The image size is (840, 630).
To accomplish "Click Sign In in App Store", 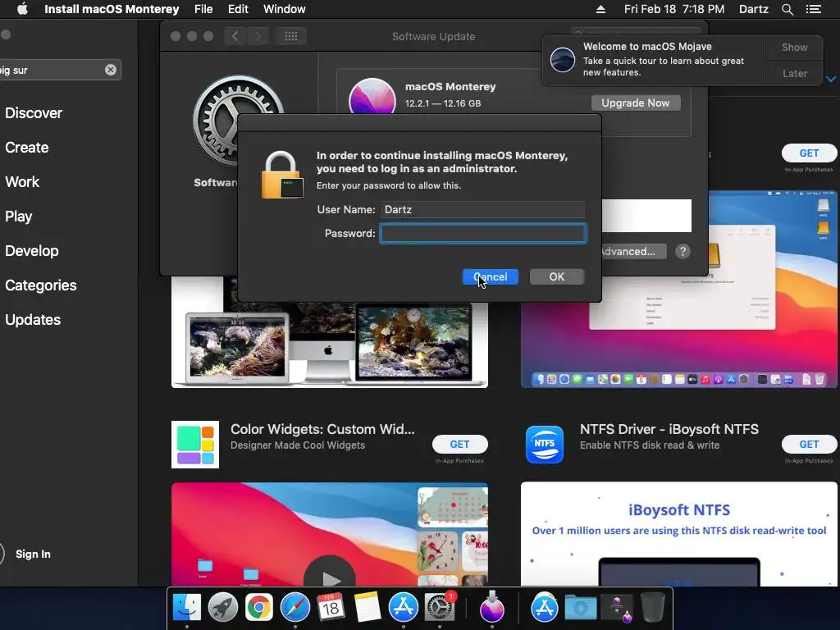I will [33, 554].
